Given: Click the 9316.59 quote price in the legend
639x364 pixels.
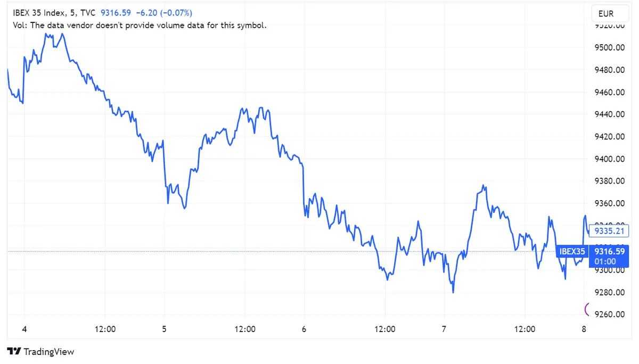Looking at the screenshot, I should point(116,13).
